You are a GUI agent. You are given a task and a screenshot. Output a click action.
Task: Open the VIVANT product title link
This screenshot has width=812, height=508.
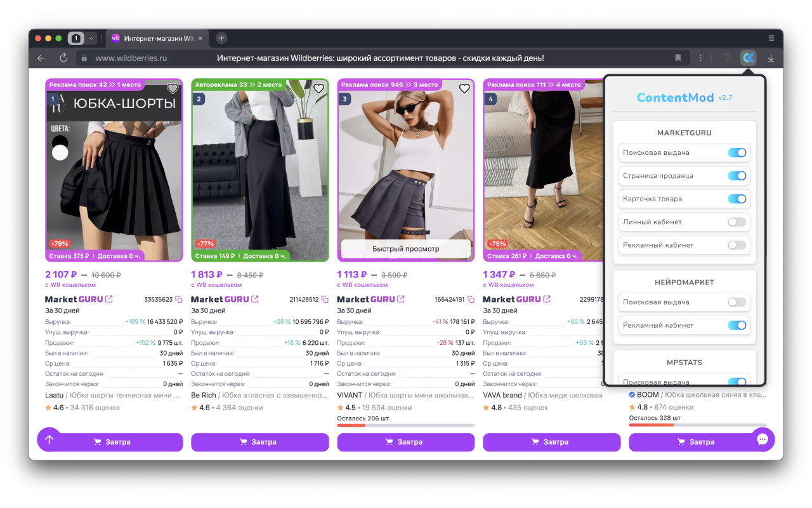(x=405, y=395)
